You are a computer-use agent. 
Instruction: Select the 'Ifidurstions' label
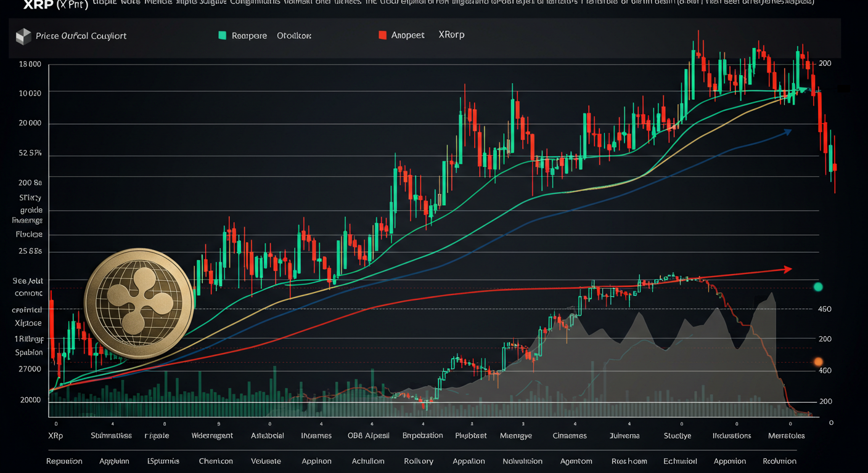[732, 435]
